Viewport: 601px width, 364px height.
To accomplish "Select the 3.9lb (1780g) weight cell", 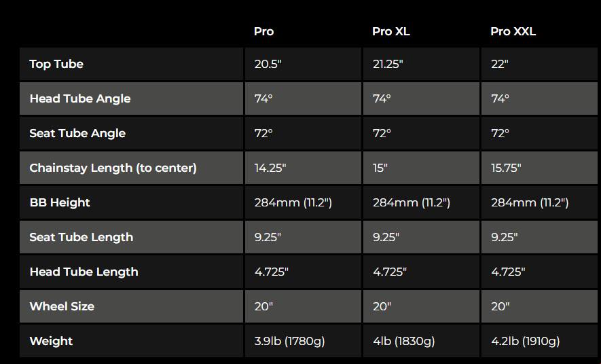I will click(x=289, y=341).
